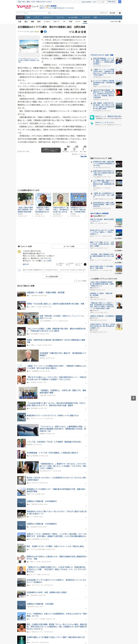Open the トランプ氏、日米安保は「不公平」 article
Viewport: 138px width, 644px height.
pyautogui.click(x=54, y=442)
